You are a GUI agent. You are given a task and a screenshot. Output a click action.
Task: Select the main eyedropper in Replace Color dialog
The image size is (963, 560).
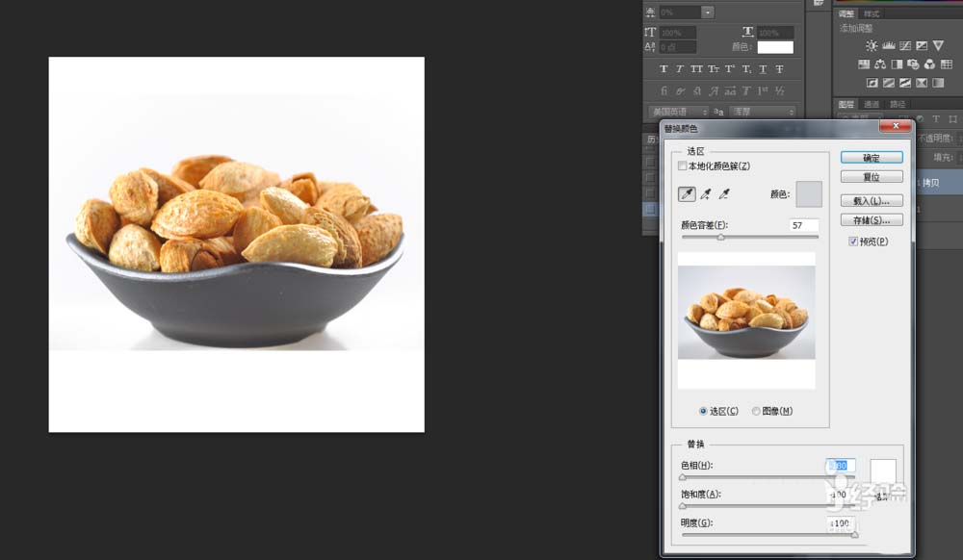[686, 194]
